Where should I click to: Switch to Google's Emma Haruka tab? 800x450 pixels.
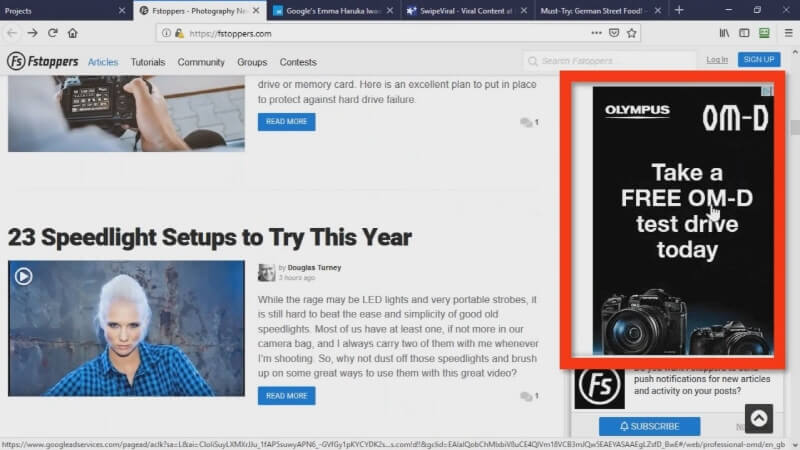click(x=334, y=10)
